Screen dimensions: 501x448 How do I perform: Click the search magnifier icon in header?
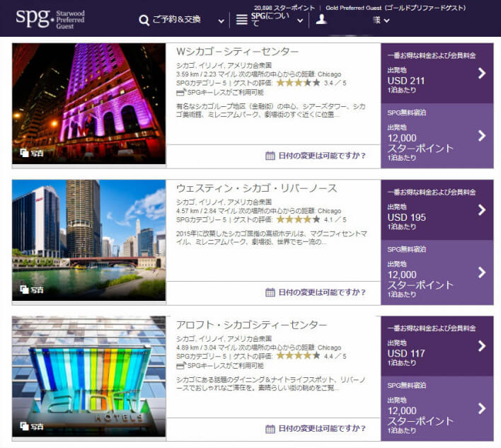144,21
